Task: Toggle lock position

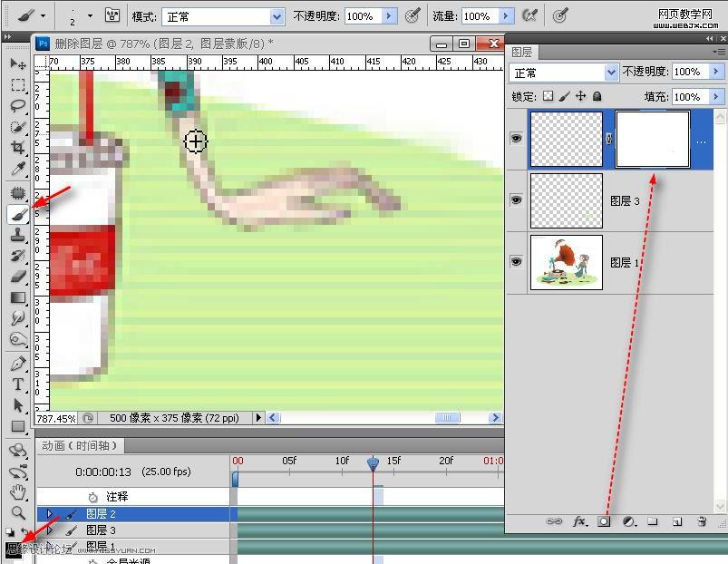Action: (581, 96)
